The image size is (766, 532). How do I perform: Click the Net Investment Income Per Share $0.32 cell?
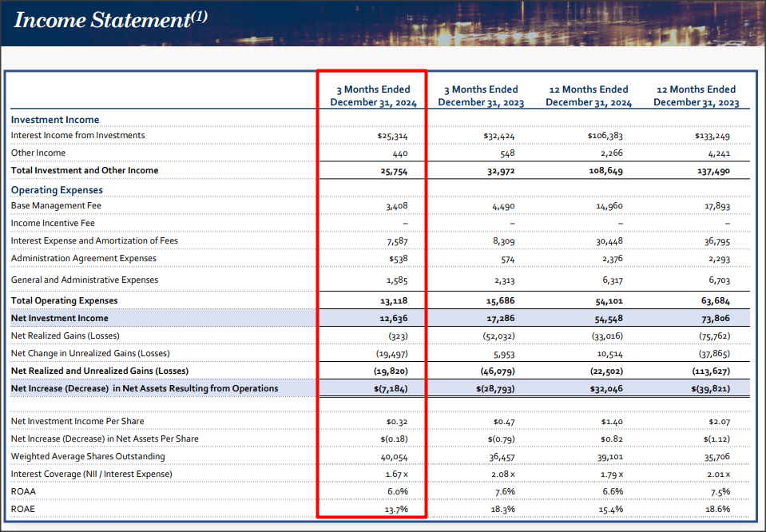(x=395, y=421)
